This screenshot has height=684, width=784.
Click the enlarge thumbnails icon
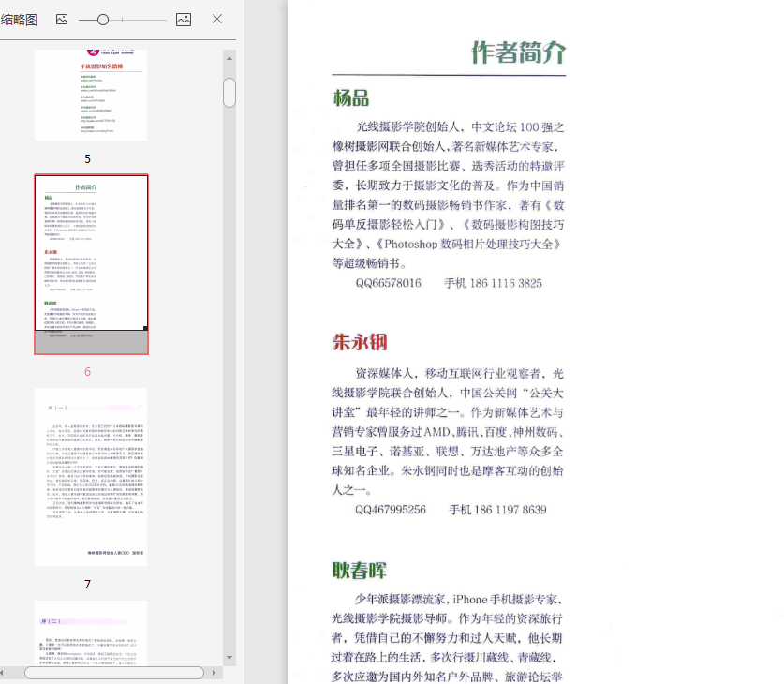184,20
